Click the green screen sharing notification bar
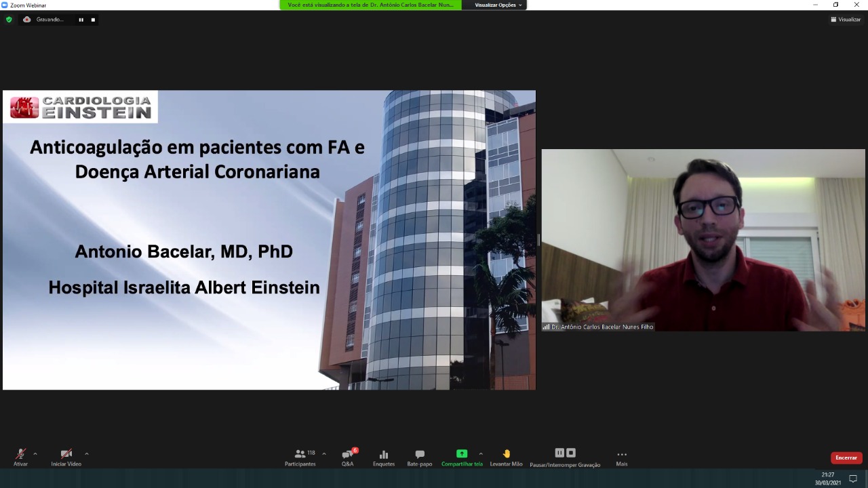Image resolution: width=868 pixels, height=488 pixels. tap(370, 5)
